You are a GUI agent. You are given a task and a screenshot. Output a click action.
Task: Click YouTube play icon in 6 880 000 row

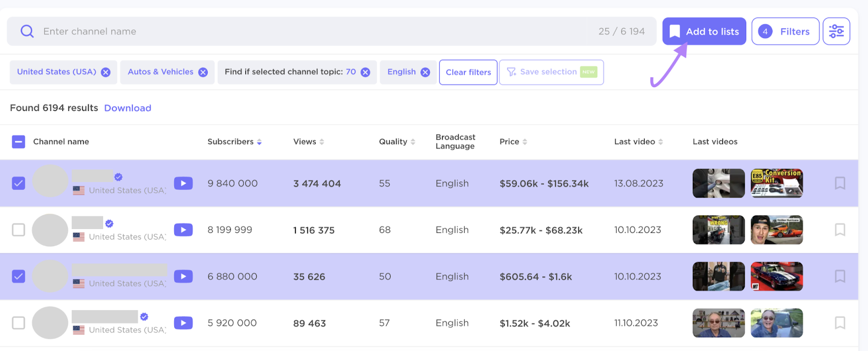(x=183, y=276)
